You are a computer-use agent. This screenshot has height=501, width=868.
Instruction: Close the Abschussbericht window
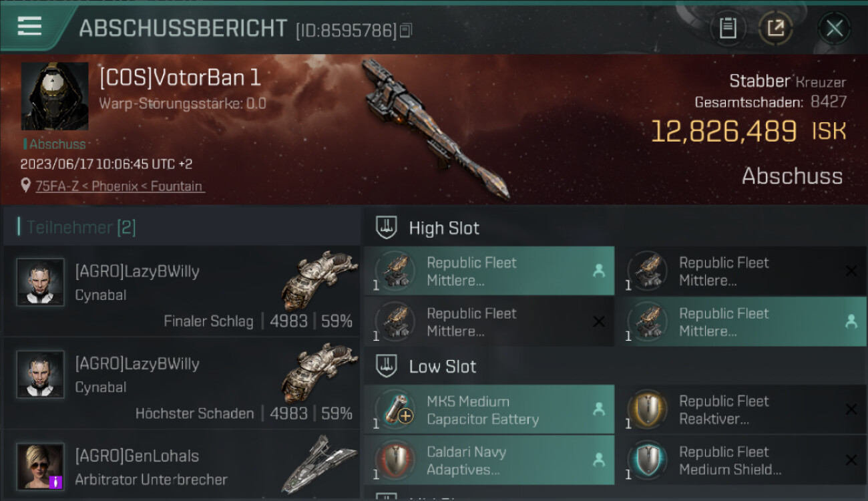coord(835,29)
